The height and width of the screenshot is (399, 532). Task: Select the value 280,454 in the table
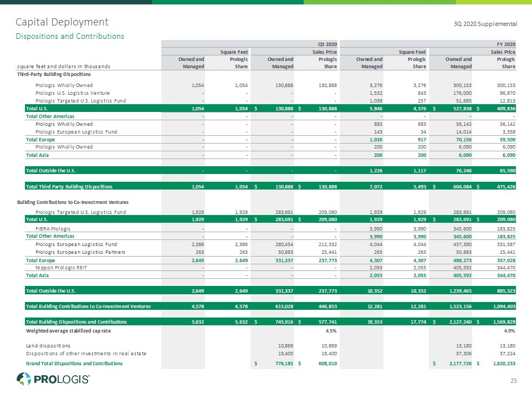click(x=284, y=244)
